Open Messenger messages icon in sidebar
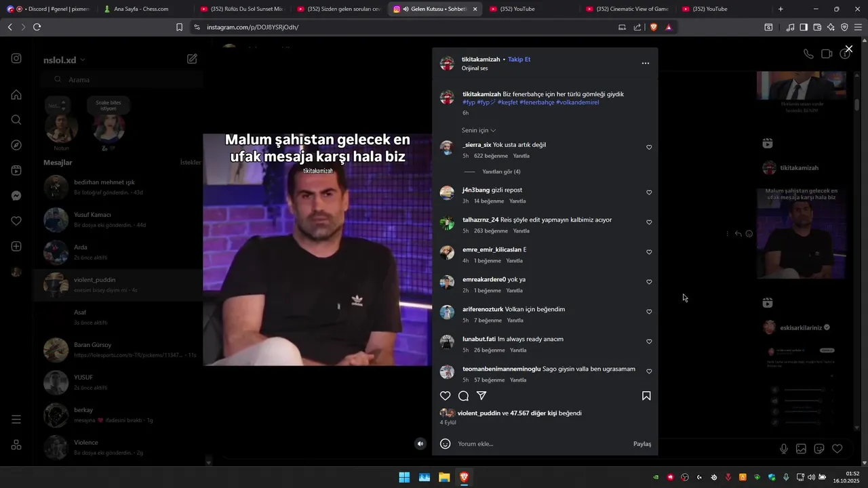This screenshot has height=488, width=868. 16,196
